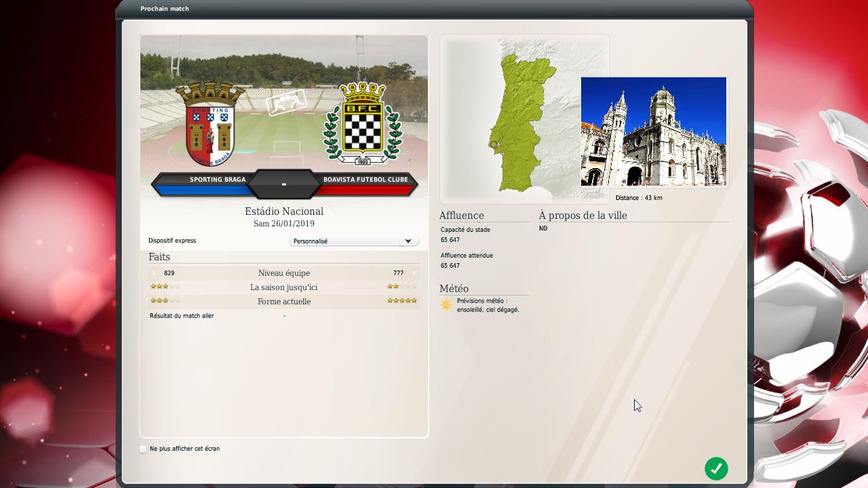The height and width of the screenshot is (488, 868).
Task: Click the Boavista FC club crest
Action: 362,123
